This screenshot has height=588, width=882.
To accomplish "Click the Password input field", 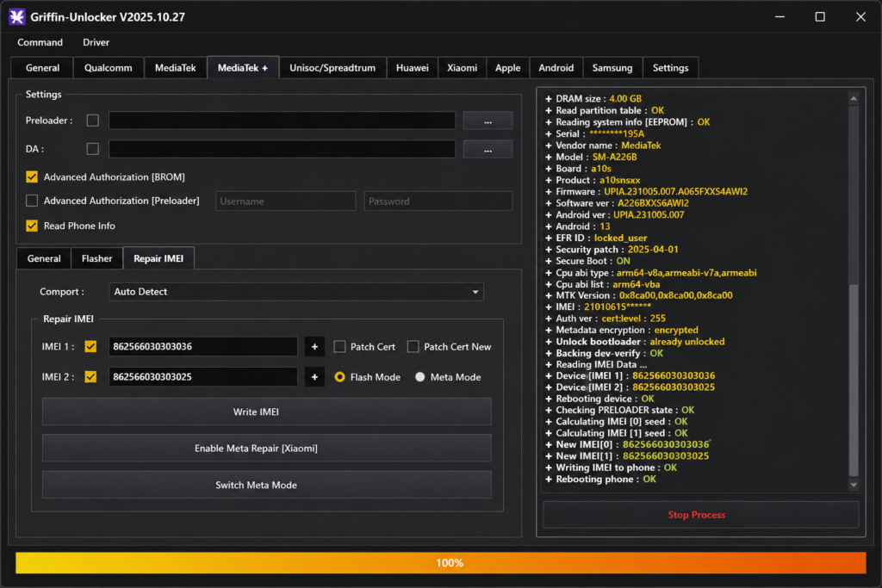I will pos(438,201).
